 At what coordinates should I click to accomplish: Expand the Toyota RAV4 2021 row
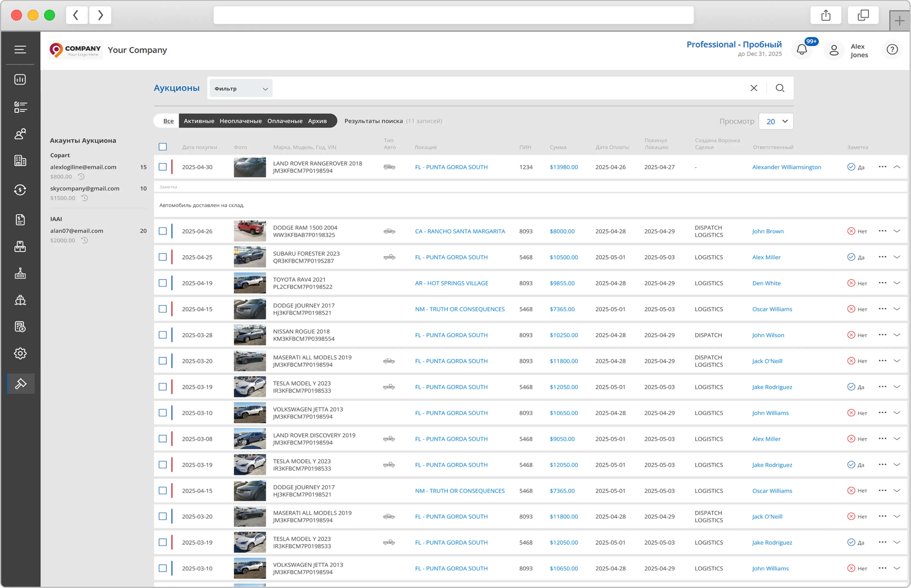point(897,283)
